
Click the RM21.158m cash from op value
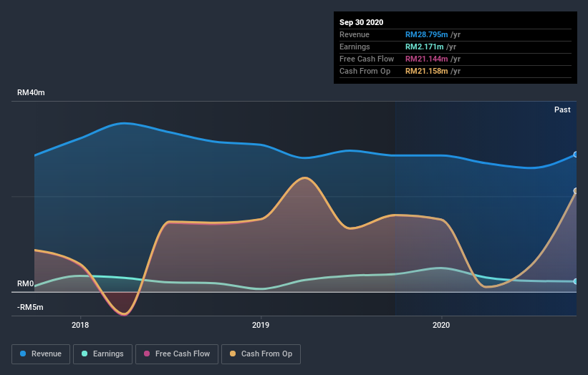click(x=426, y=71)
